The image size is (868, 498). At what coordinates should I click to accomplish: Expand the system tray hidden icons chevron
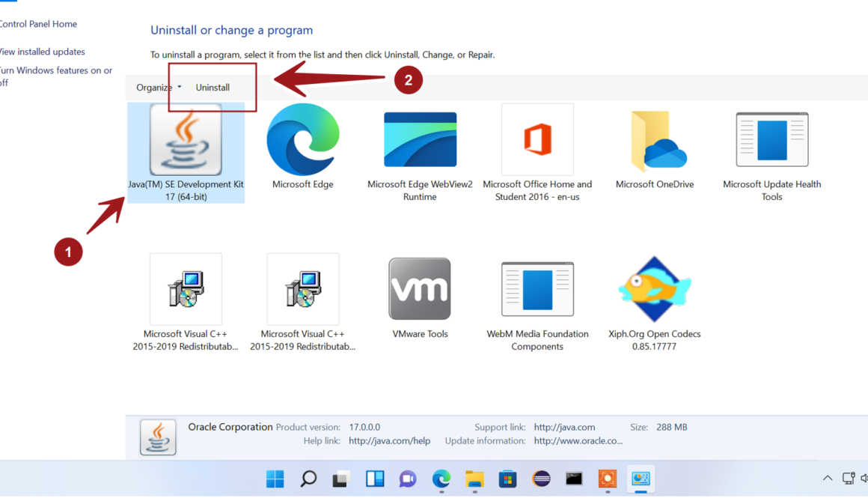click(x=827, y=479)
